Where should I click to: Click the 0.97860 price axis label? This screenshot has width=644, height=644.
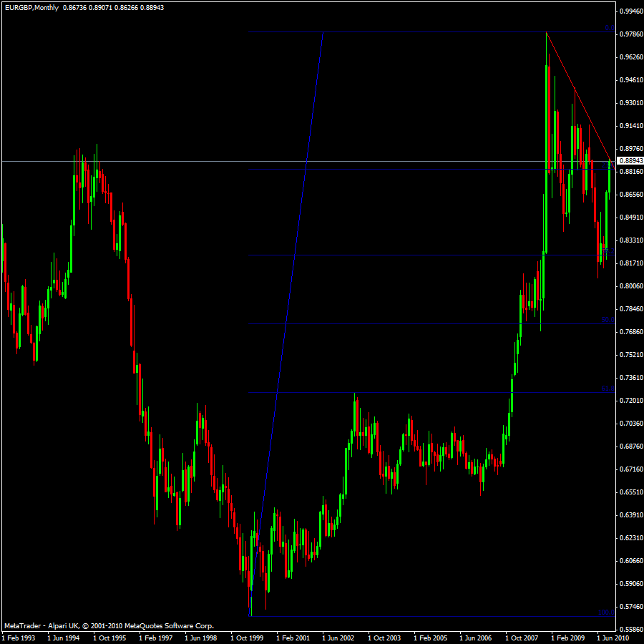point(631,34)
